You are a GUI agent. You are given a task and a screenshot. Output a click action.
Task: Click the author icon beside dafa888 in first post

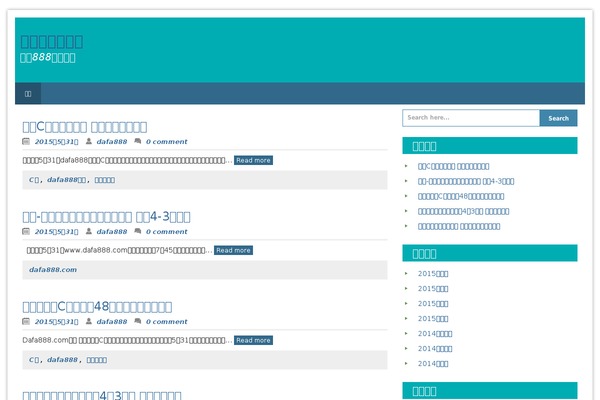[89, 141]
